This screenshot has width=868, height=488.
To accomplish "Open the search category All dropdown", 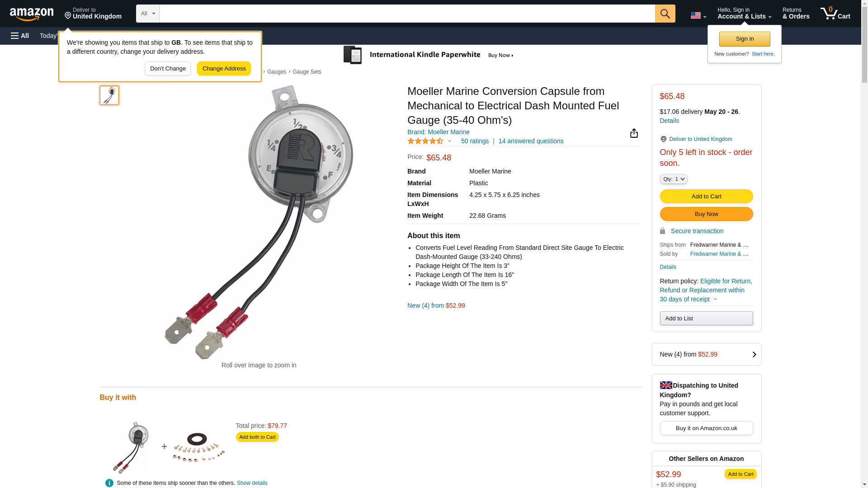I will [147, 14].
